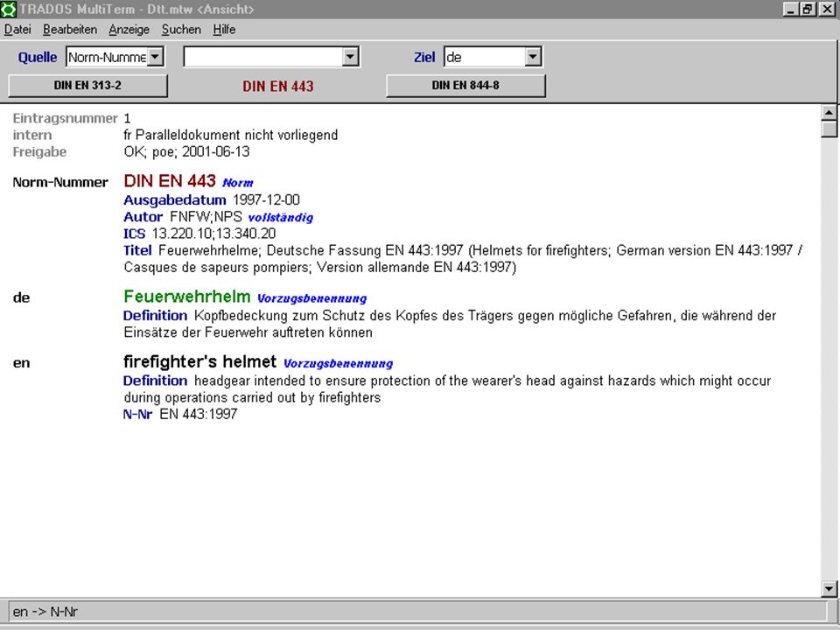840x630 pixels.
Task: Click the Ausgabedatum value 1997-12-00
Action: pos(266,199)
